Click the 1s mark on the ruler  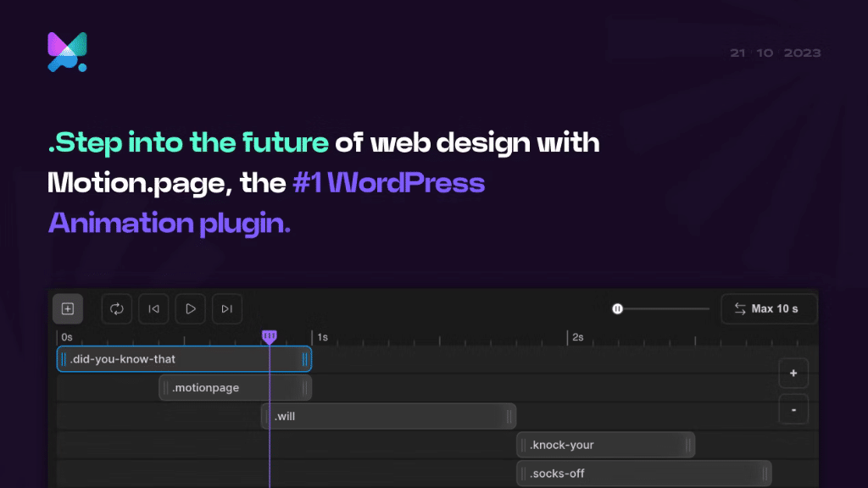[x=322, y=337]
